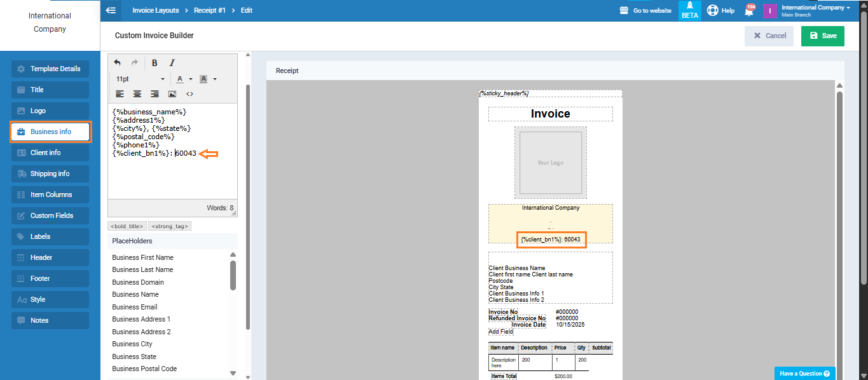This screenshot has width=868, height=380.
Task: Go to the Custom Fields section
Action: [50, 215]
